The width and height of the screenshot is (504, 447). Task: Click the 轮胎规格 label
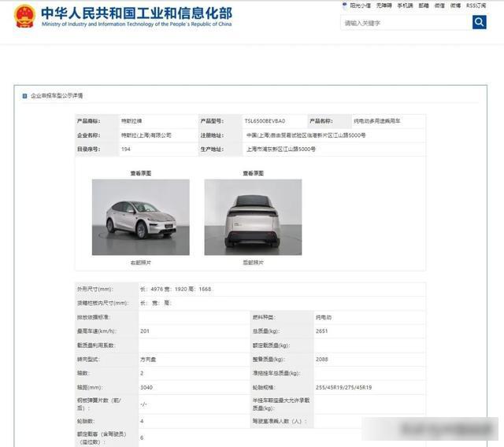(264, 388)
